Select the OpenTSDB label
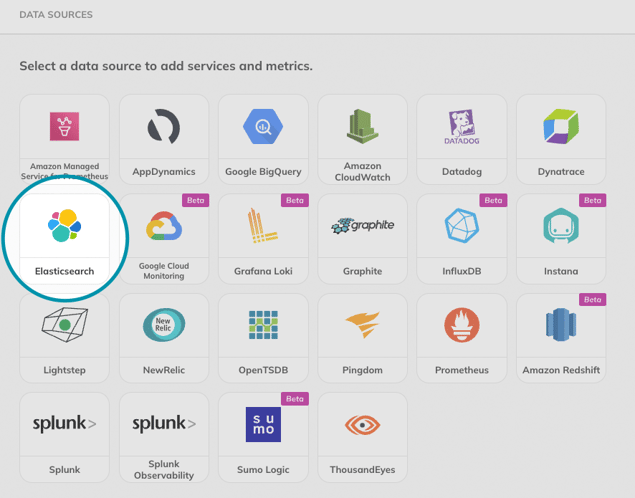Image resolution: width=635 pixels, height=498 pixels. point(263,370)
